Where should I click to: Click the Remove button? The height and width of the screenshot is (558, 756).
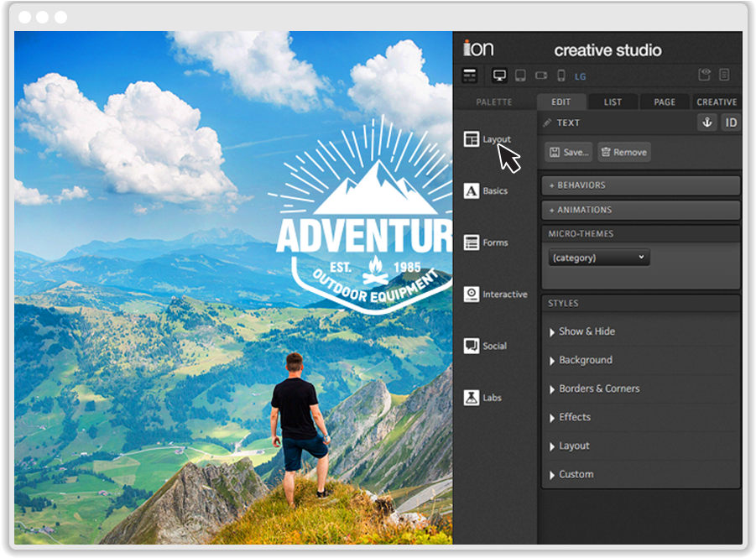(624, 152)
